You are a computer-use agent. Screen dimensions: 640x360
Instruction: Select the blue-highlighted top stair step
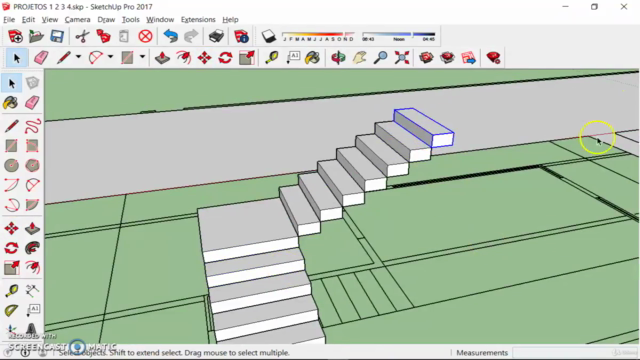pos(424,127)
